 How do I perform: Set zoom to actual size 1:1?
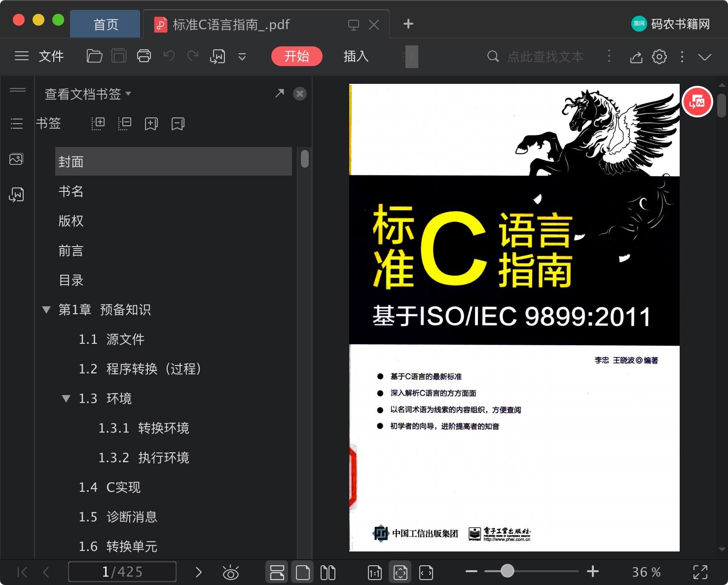[x=375, y=572]
